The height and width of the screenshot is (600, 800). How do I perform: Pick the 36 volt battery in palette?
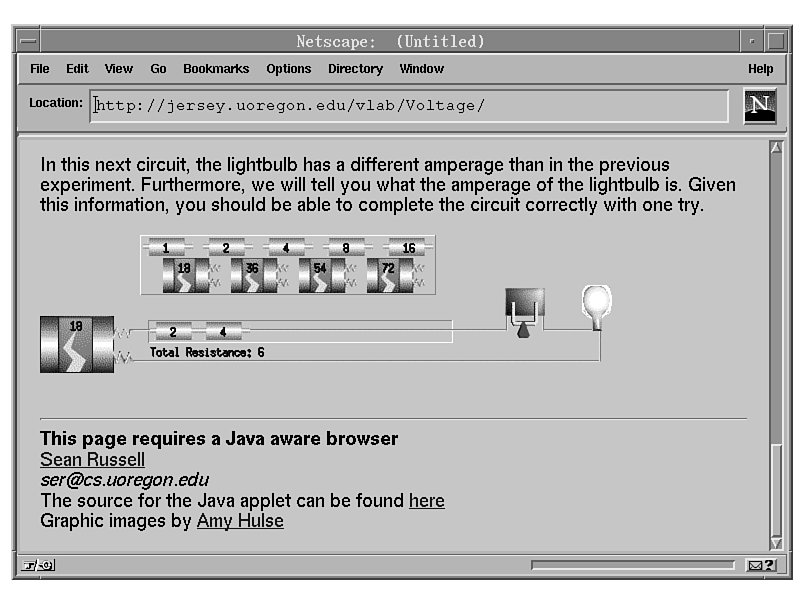click(258, 276)
